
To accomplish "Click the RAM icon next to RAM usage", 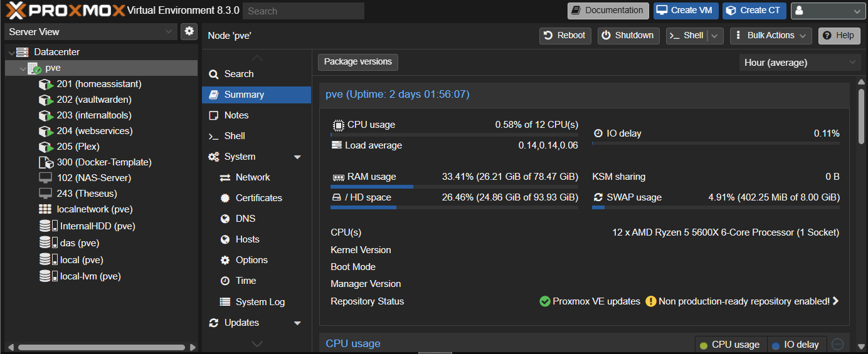I will pos(337,177).
